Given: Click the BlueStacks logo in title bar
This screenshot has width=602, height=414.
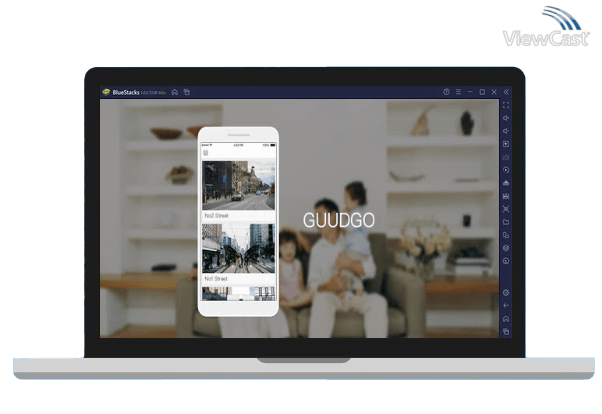Looking at the screenshot, I should 104,92.
